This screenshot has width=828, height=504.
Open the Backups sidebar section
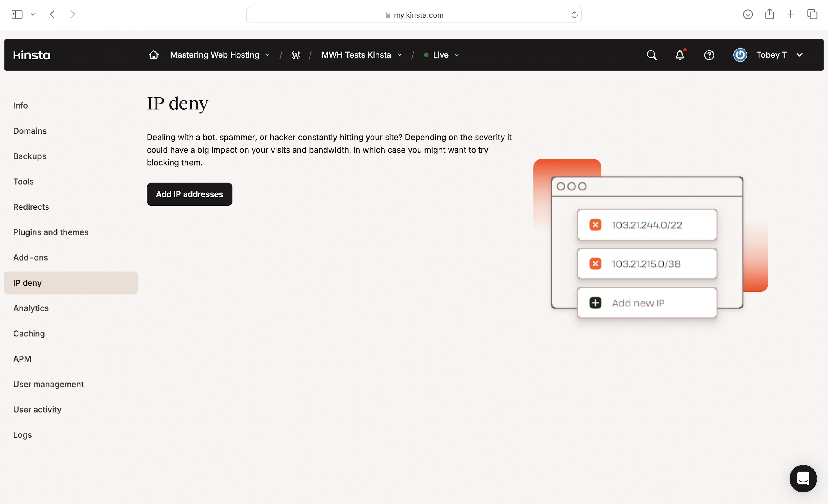tap(30, 156)
